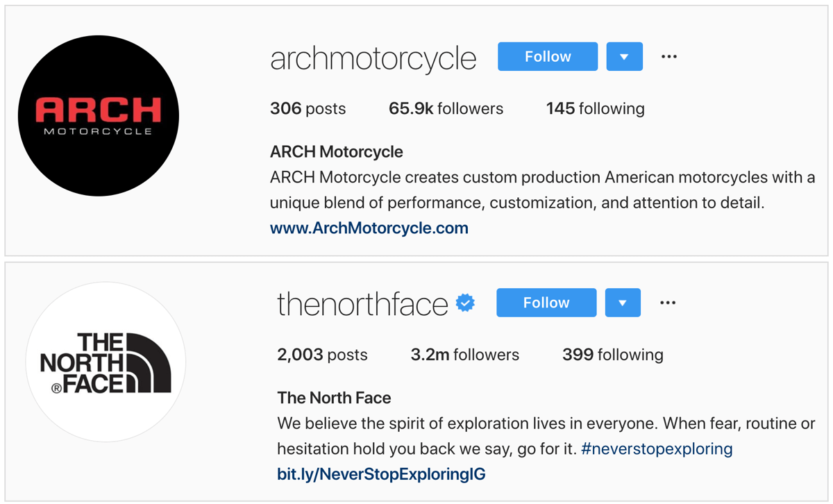
Task: Click The North Face logo profile picture
Action: click(106, 362)
